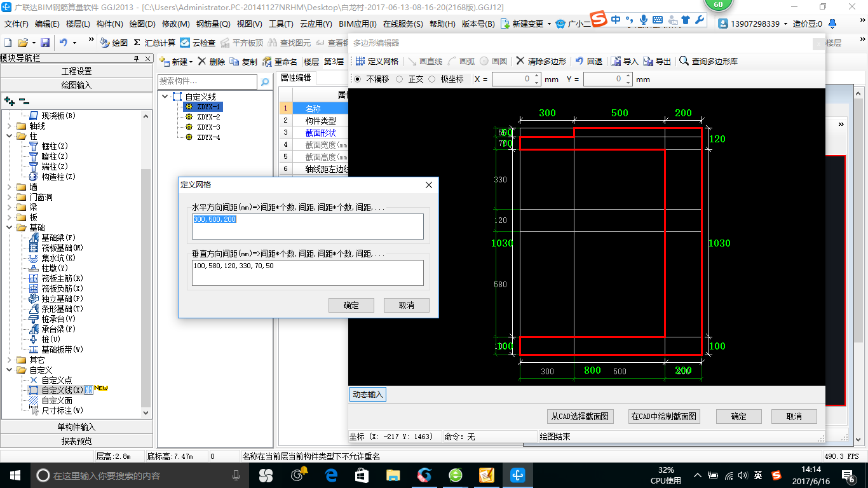The height and width of the screenshot is (488, 868).
Task: Select 自定义点 tree item
Action: 57,380
